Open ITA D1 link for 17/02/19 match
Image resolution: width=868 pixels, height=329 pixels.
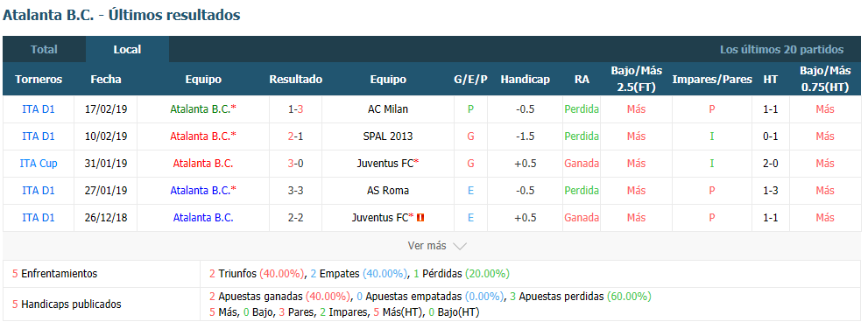(x=39, y=108)
